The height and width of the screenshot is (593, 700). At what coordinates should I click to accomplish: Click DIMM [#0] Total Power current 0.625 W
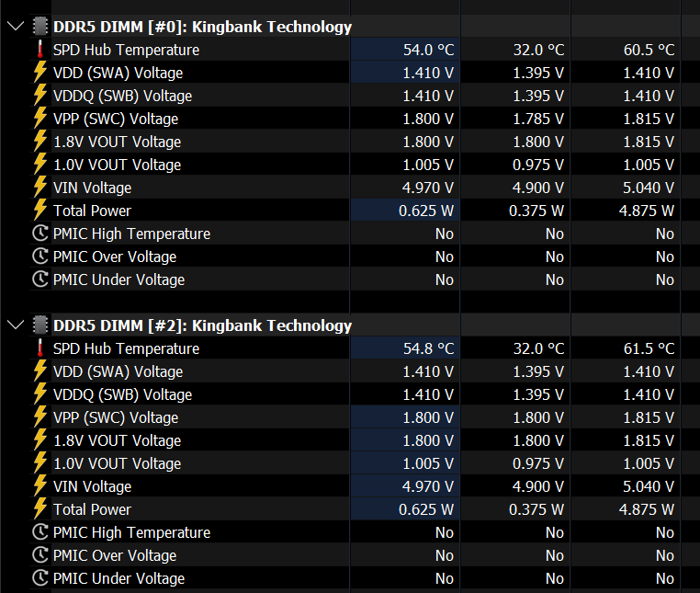pyautogui.click(x=426, y=211)
